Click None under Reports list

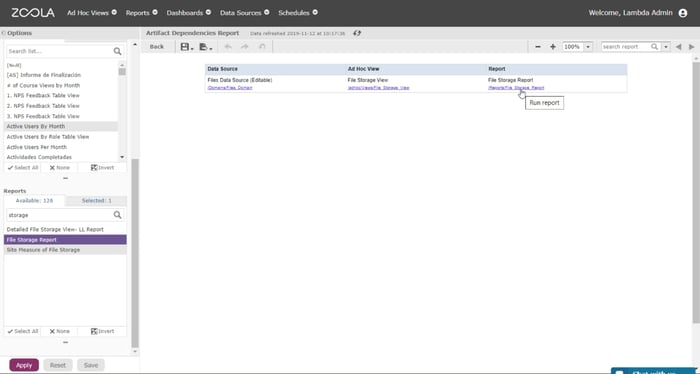pos(59,332)
